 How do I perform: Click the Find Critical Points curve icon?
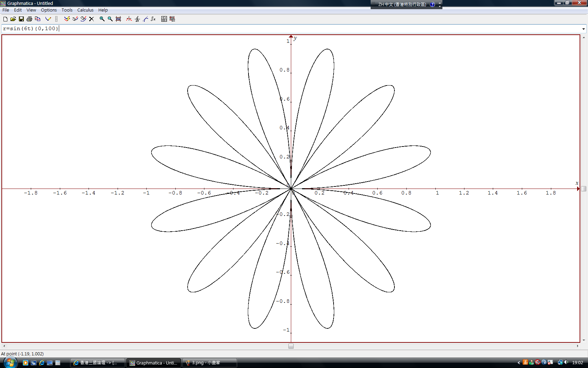(x=145, y=19)
